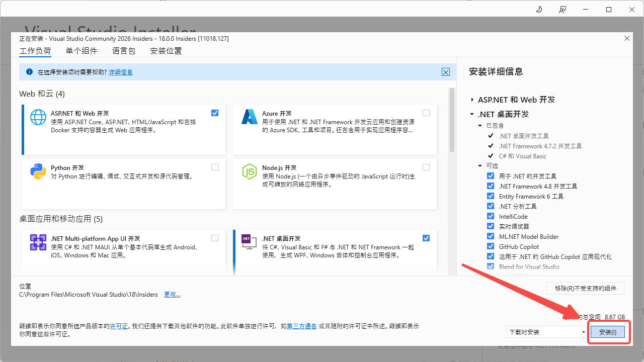Open the 下载时安装 dropdown
This screenshot has width=644, height=362.
click(x=547, y=332)
